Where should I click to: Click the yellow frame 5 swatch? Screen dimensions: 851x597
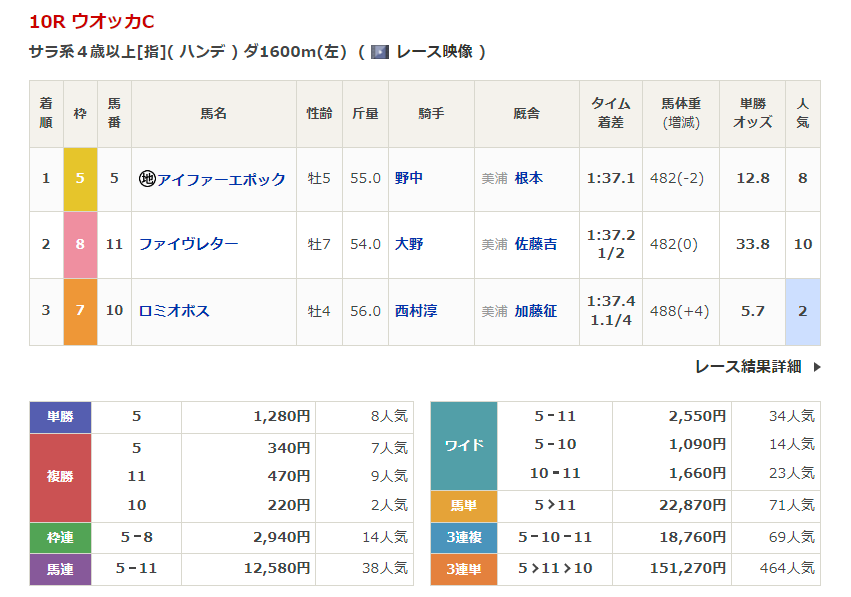point(80,179)
